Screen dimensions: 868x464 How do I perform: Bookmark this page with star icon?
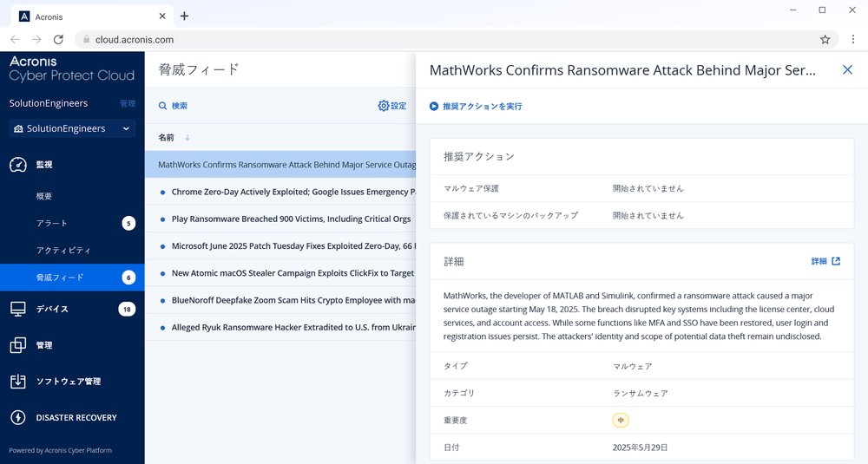point(825,39)
